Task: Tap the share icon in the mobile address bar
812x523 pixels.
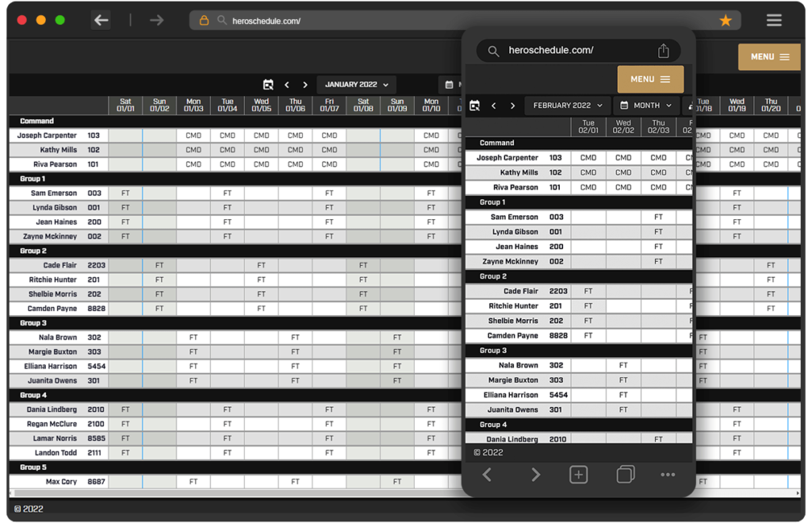Action: [x=664, y=50]
